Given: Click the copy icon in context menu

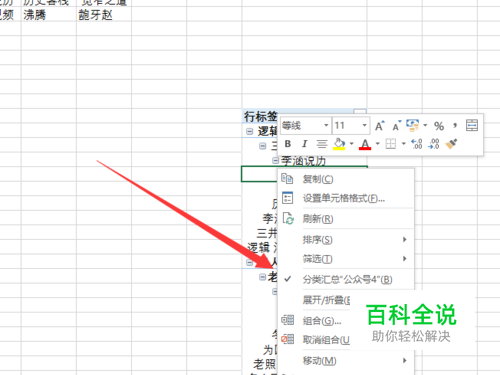Looking at the screenshot, I should [287, 179].
